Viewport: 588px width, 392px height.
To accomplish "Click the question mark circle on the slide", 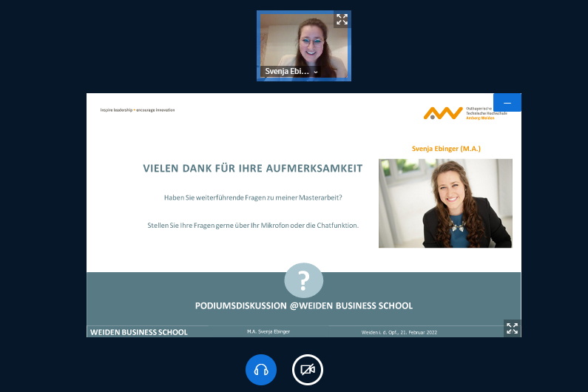I will [303, 280].
